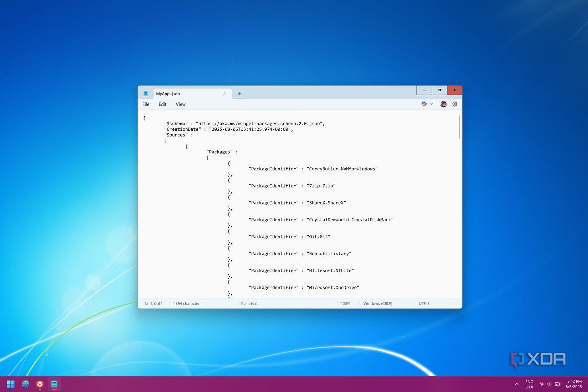Screen dimensions: 588x392
Task: Open the Start menu
Action: point(10,384)
